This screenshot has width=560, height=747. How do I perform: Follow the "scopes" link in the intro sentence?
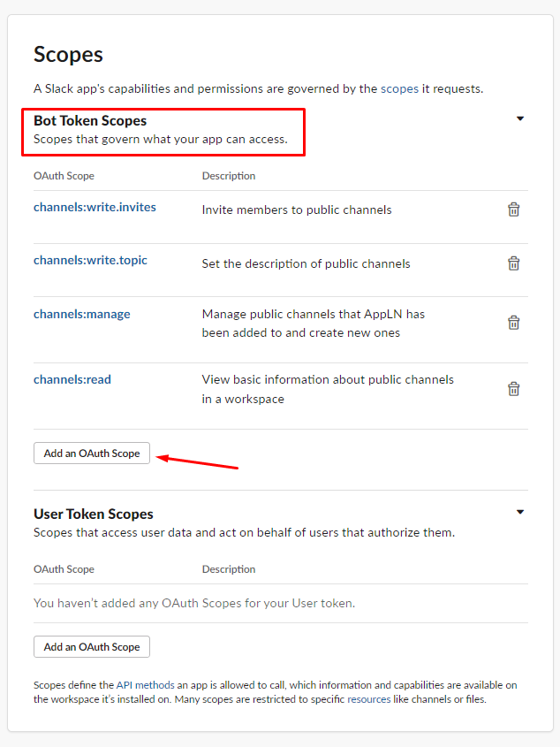pyautogui.click(x=400, y=89)
